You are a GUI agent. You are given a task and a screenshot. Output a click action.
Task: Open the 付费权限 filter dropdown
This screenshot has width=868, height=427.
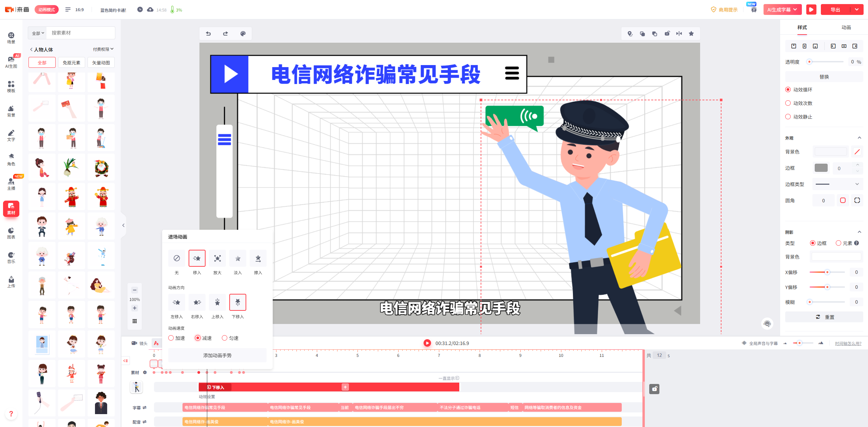tap(103, 49)
